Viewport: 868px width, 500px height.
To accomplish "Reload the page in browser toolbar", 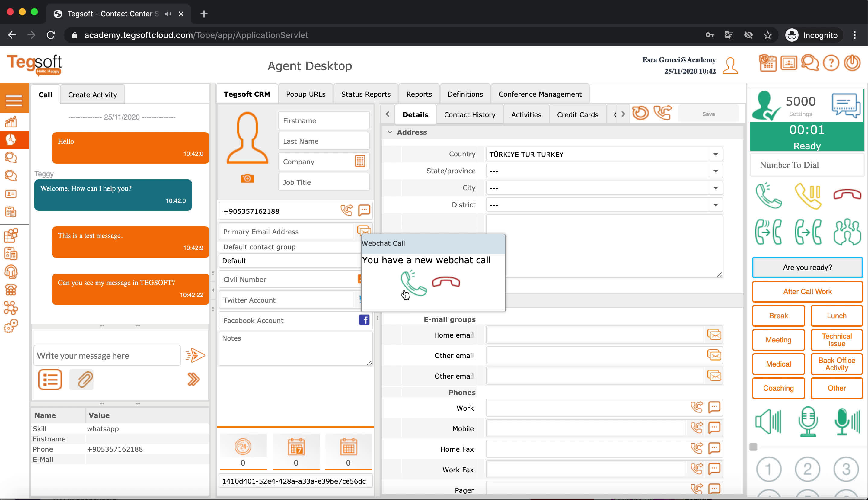I will point(51,35).
